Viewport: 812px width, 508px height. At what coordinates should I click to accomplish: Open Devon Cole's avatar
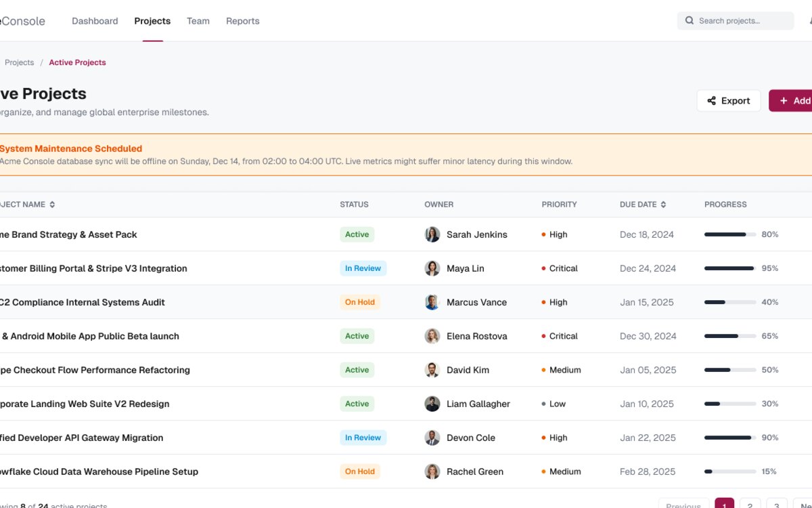click(432, 438)
